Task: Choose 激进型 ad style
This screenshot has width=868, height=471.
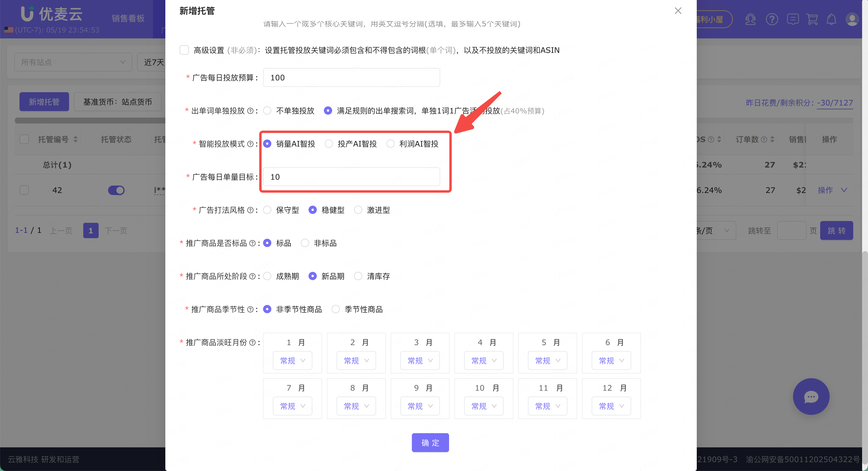Action: click(358, 210)
